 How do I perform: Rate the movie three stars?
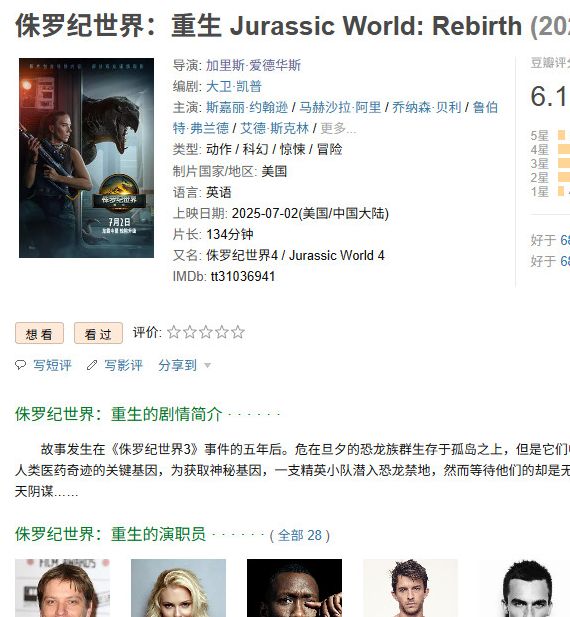206,332
